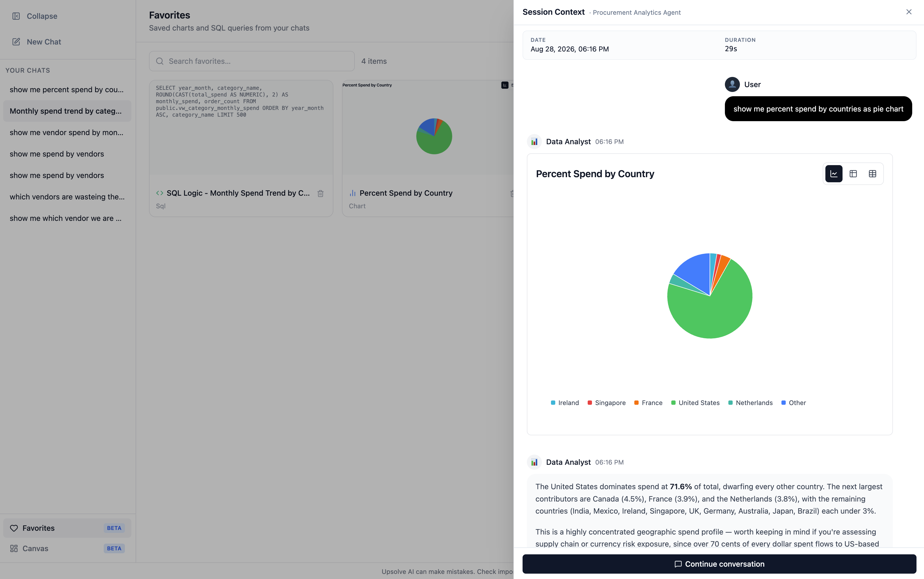
Task: Click the search magnifier icon in favorites
Action: (160, 61)
